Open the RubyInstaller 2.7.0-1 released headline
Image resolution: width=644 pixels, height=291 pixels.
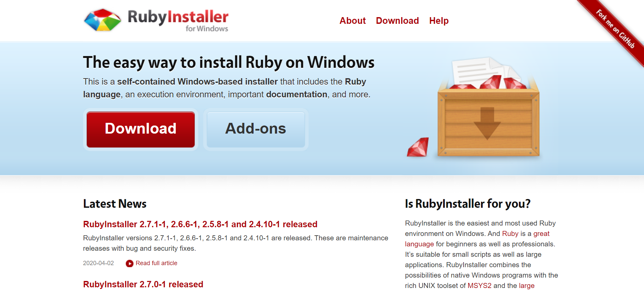(143, 284)
